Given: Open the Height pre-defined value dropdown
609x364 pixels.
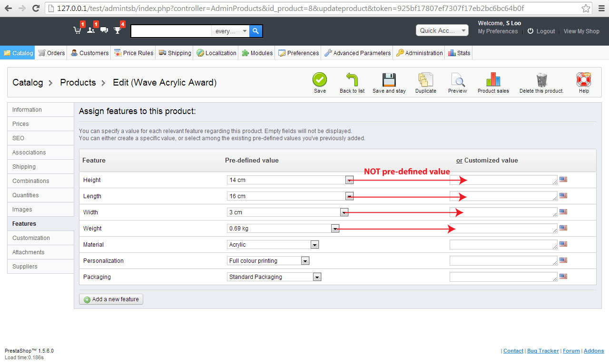Looking at the screenshot, I should point(290,180).
